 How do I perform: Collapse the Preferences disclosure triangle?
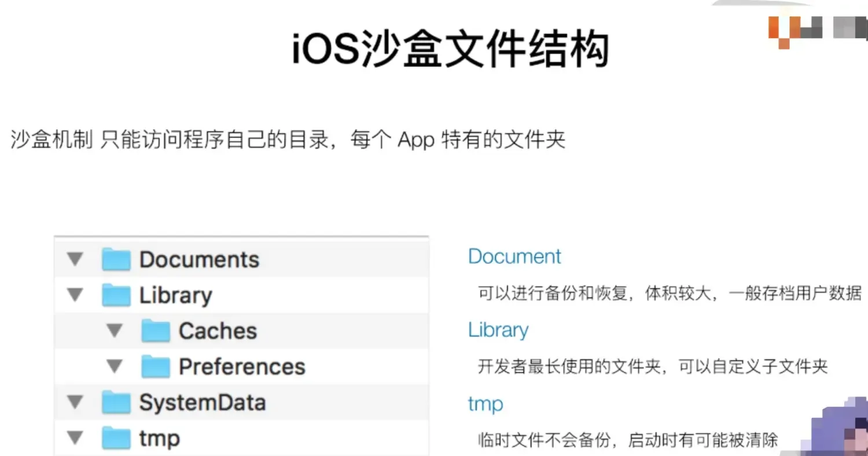click(114, 366)
